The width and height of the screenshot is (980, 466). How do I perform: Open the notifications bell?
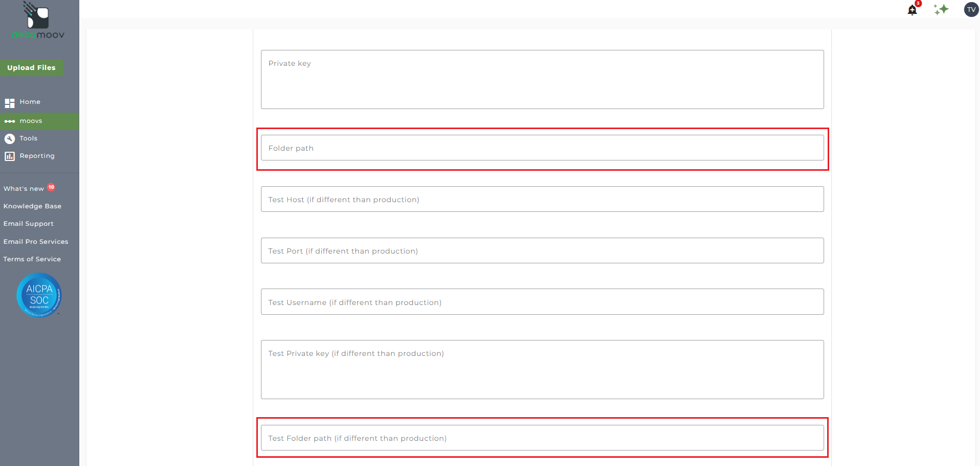pos(912,10)
